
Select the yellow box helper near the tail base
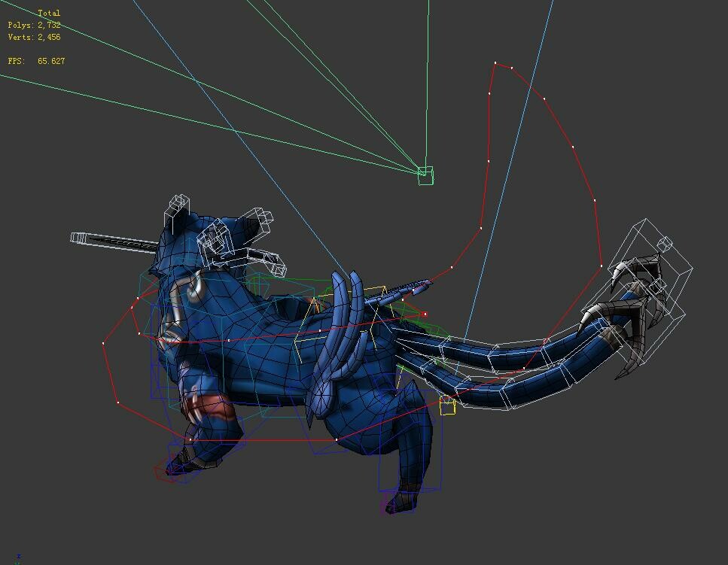point(447,406)
